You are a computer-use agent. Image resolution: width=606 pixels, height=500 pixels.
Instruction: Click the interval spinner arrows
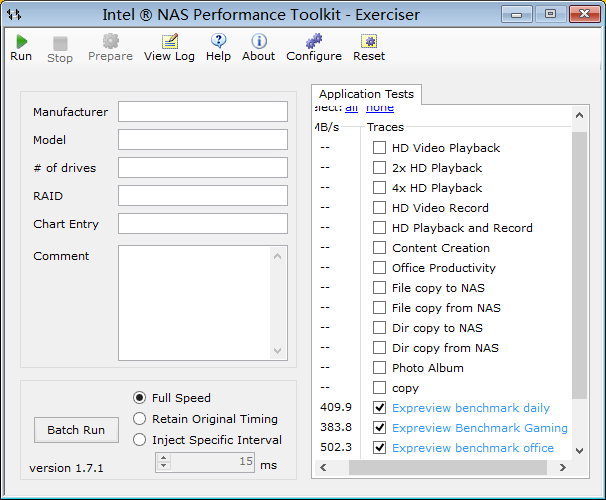tap(163, 463)
